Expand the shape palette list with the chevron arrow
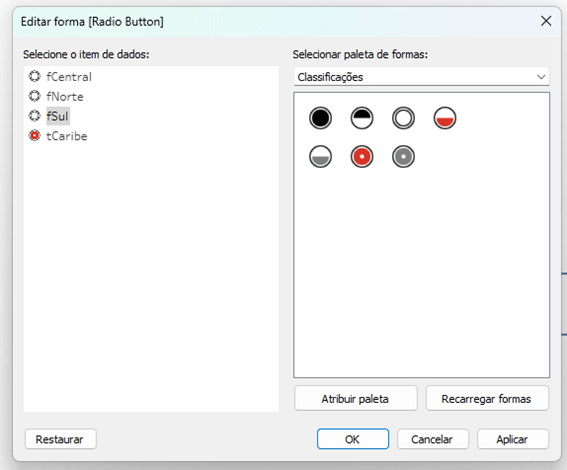The image size is (567, 470). click(x=541, y=77)
